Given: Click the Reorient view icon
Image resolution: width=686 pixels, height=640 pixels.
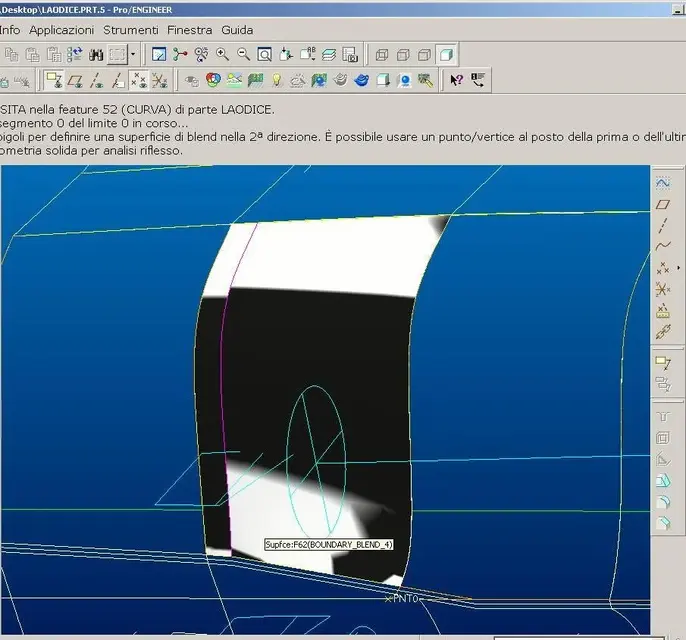Looking at the screenshot, I should pos(286,55).
